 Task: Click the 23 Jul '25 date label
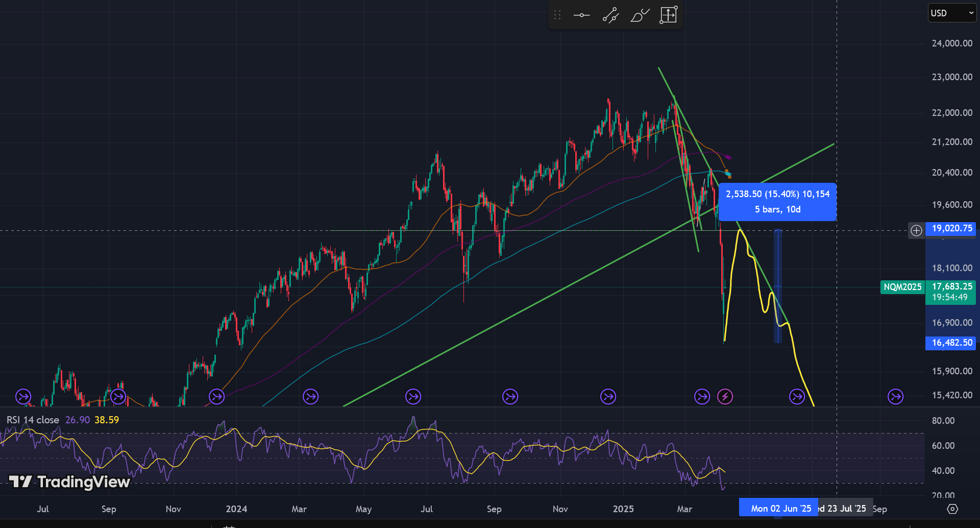[x=845, y=509]
